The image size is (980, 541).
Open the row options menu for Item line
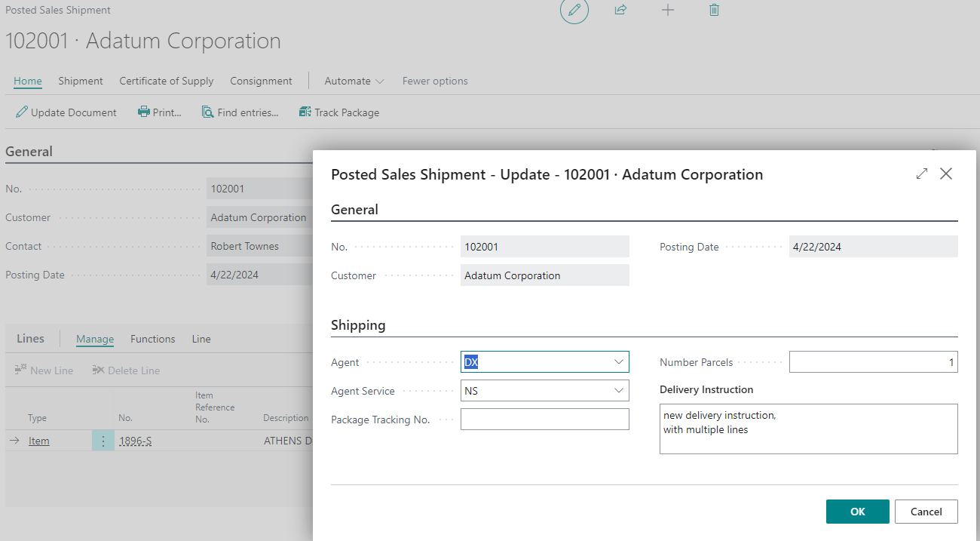click(103, 441)
